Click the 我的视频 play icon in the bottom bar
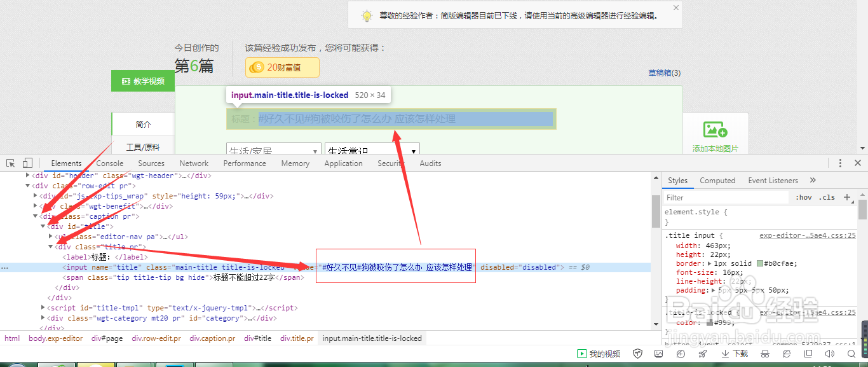 point(581,354)
